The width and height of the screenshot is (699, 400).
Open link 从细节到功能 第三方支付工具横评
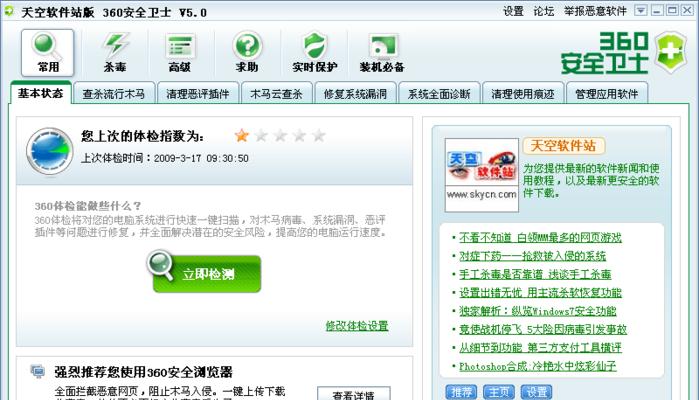540,347
